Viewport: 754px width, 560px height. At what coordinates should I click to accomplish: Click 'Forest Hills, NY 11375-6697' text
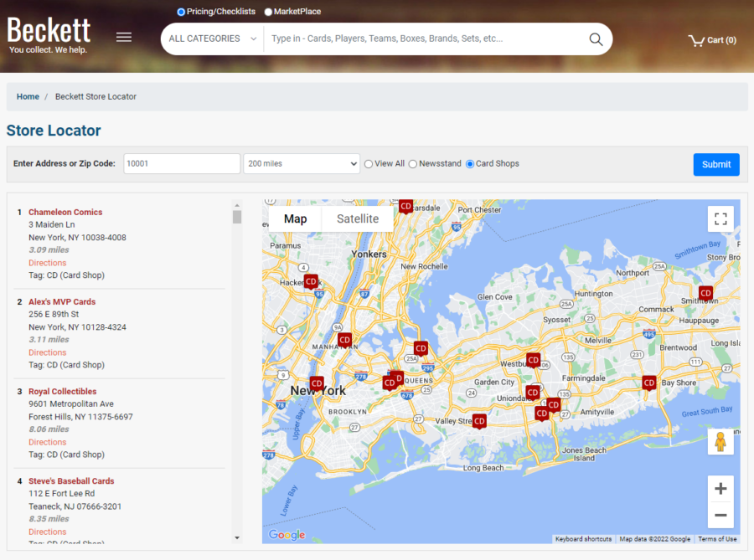click(80, 417)
